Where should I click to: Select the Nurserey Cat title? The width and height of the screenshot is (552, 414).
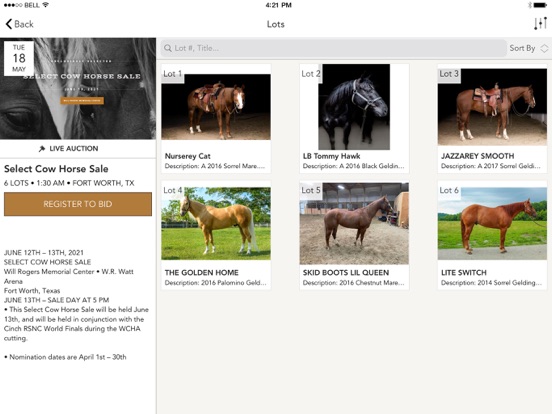pyautogui.click(x=187, y=156)
